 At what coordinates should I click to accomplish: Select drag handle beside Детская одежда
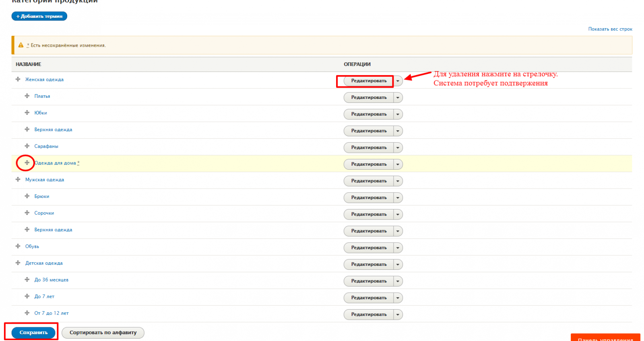click(18, 263)
